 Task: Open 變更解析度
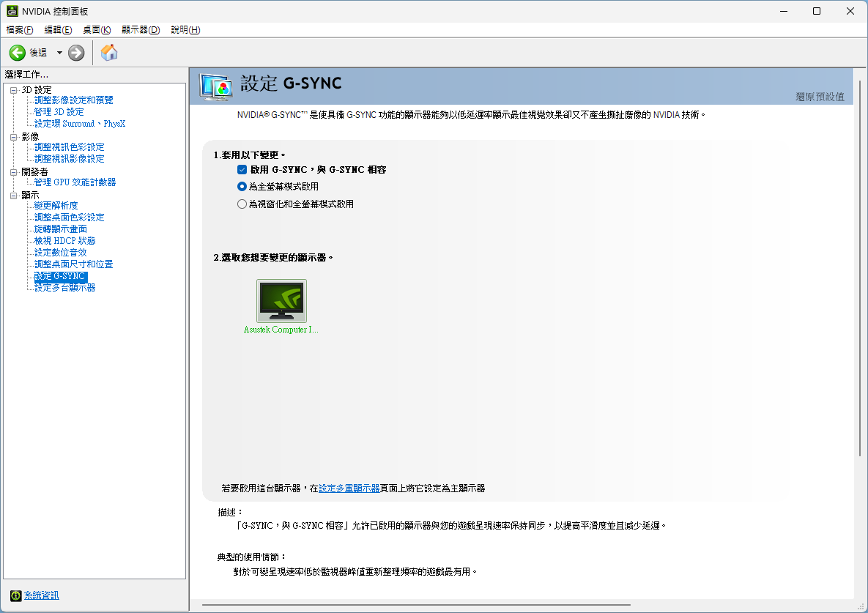coord(56,206)
